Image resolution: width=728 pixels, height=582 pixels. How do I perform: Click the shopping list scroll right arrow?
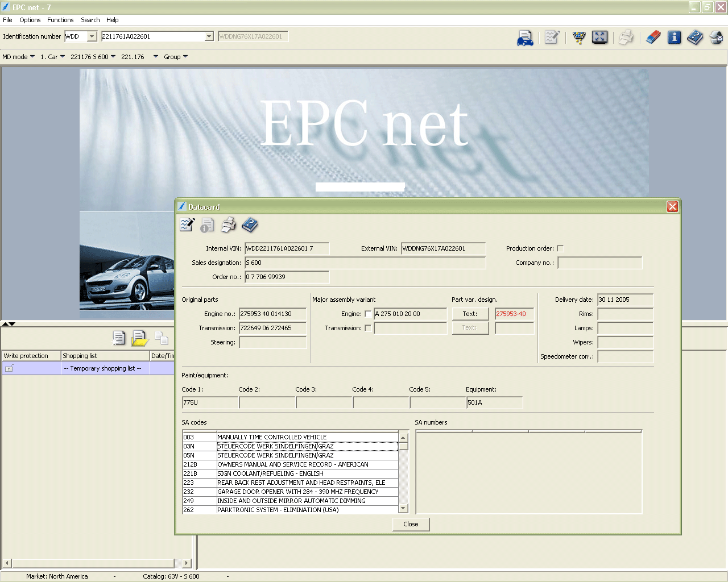187,563
